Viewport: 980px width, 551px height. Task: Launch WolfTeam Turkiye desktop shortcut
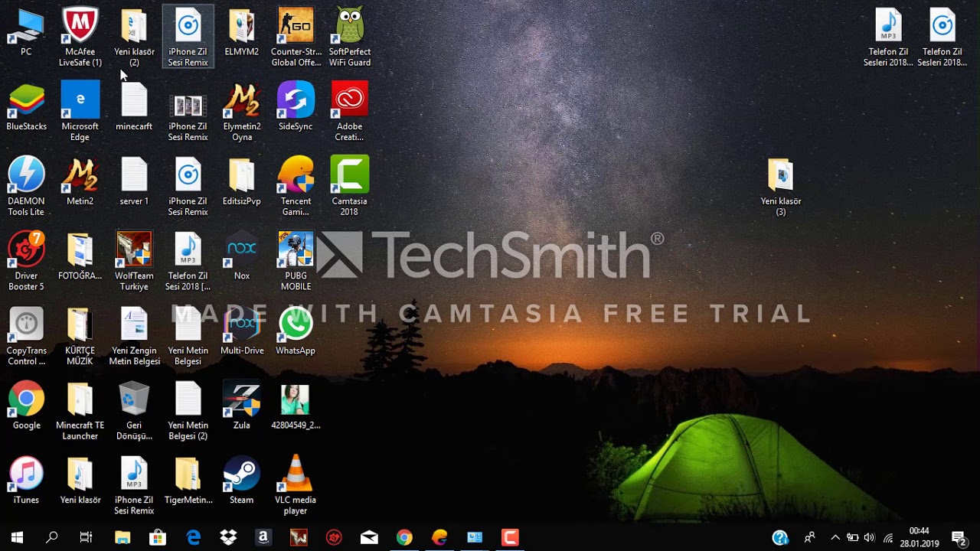134,261
